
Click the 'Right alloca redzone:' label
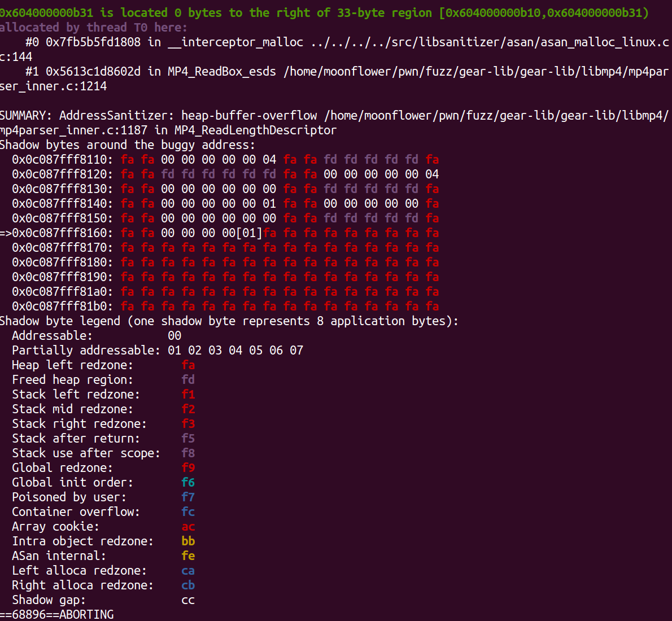pos(82,585)
